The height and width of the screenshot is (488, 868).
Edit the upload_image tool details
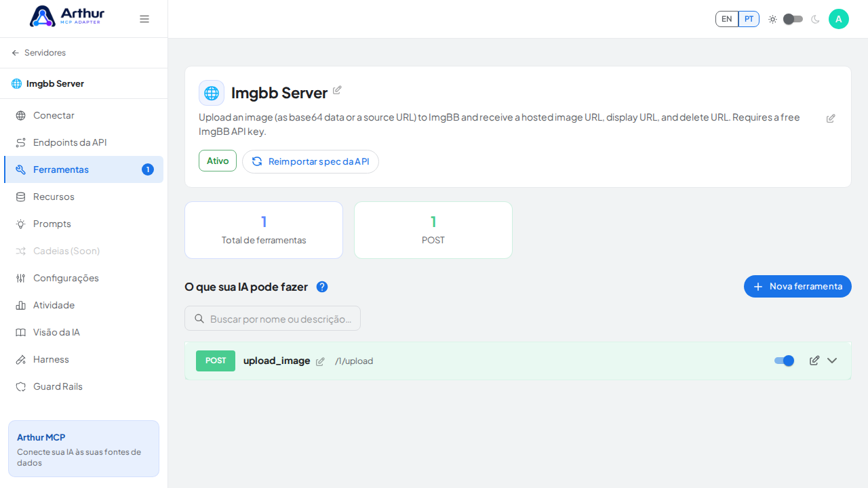coord(814,361)
